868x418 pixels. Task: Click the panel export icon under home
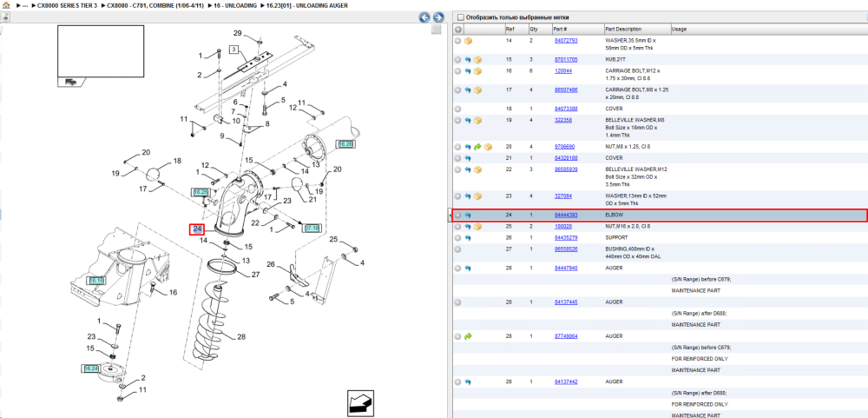point(4,17)
